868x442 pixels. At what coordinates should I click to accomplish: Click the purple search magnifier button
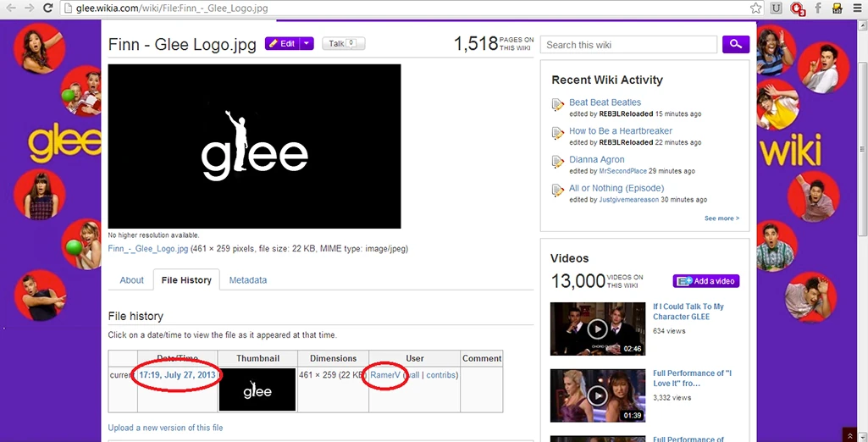(x=736, y=44)
